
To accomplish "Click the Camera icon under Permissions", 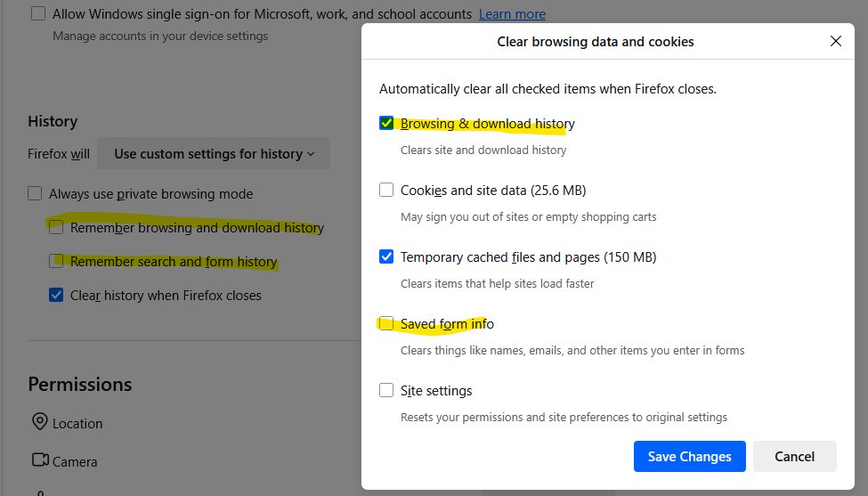I will click(40, 460).
